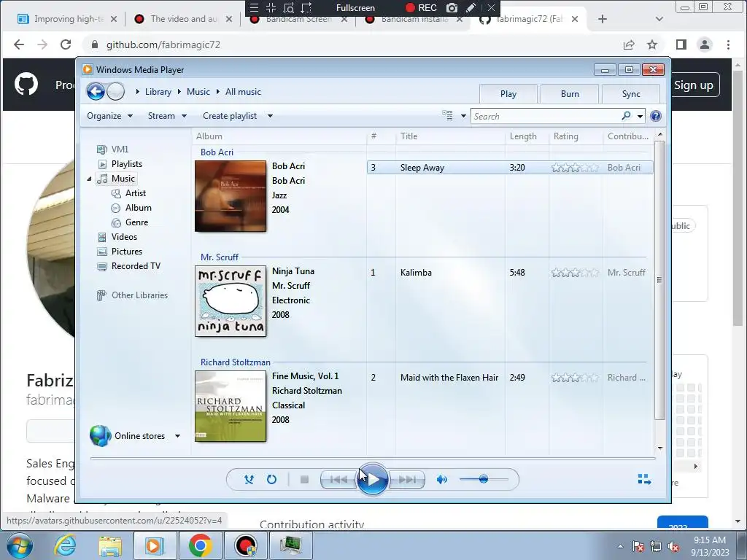Click the Media Player forward arrow
This screenshot has height=560, width=747.
(x=115, y=91)
